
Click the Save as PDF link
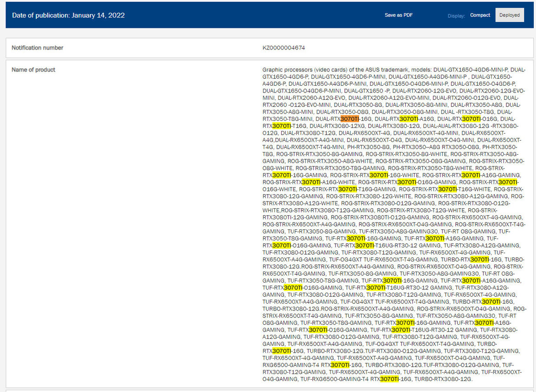pyautogui.click(x=398, y=15)
